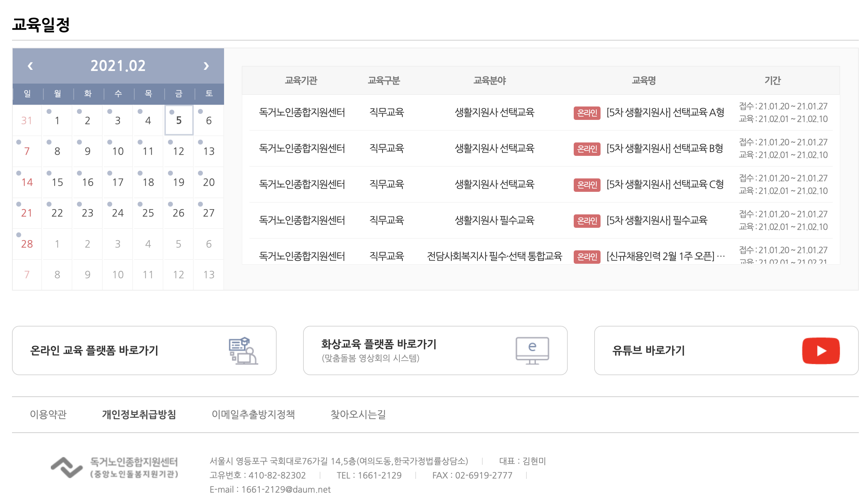Screen dimensions: 868x500
Task: Go to next month in calendar
Action: tap(206, 66)
